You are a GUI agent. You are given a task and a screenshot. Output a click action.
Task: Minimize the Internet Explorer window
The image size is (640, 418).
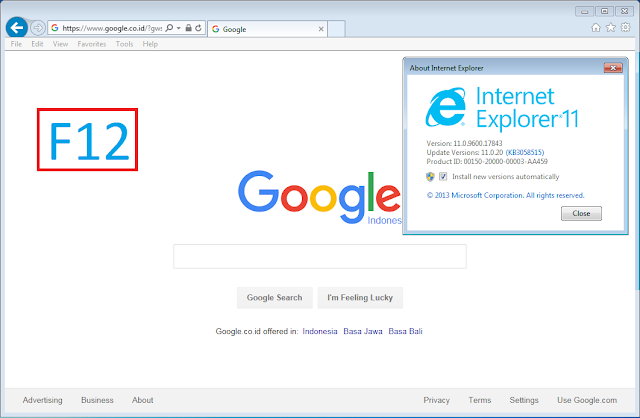click(584, 11)
